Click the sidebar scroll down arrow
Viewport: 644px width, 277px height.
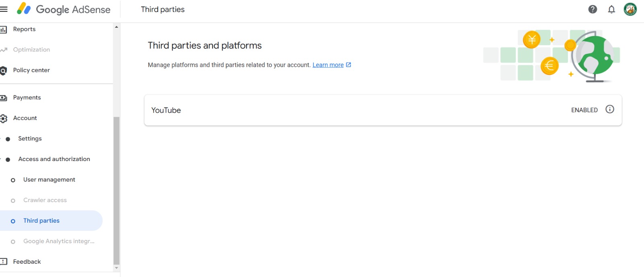pos(116,268)
